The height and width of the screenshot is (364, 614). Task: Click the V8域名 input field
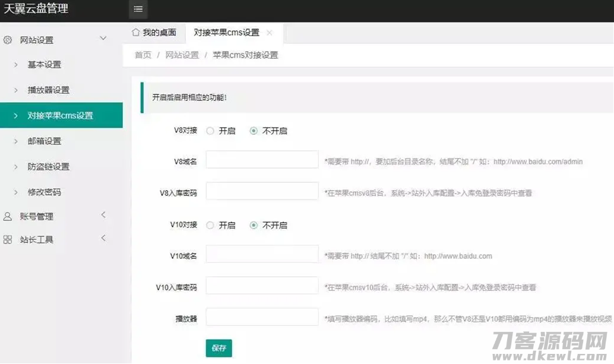tap(261, 159)
